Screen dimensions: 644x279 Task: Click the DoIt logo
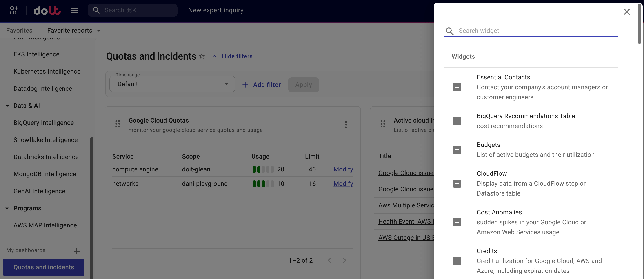point(47,10)
